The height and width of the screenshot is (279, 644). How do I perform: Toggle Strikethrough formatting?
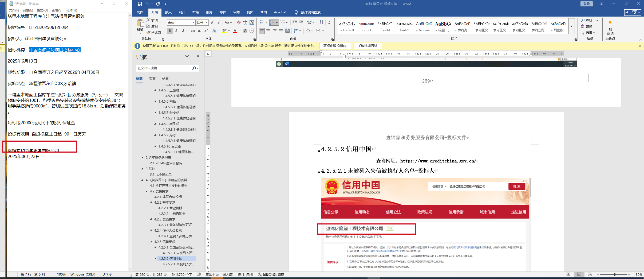click(193, 31)
